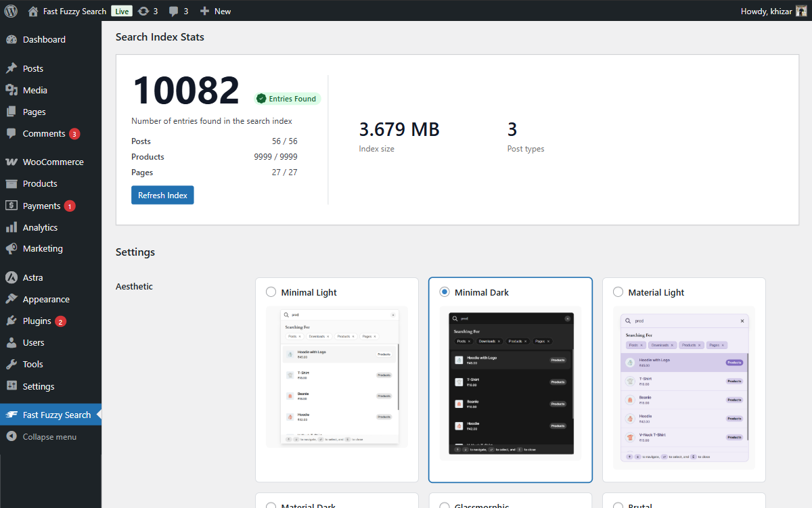Click the Dashboard gauge icon

12,39
